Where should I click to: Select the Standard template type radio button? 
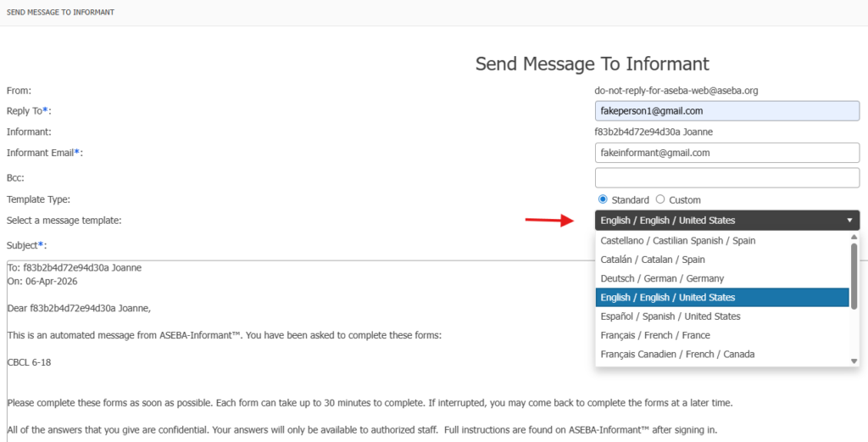(x=603, y=199)
